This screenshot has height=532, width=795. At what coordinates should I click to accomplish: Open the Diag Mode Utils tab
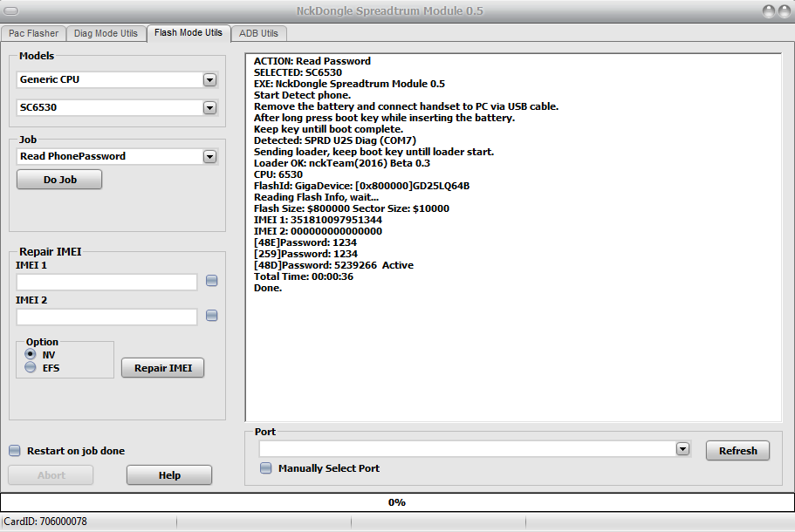(106, 33)
